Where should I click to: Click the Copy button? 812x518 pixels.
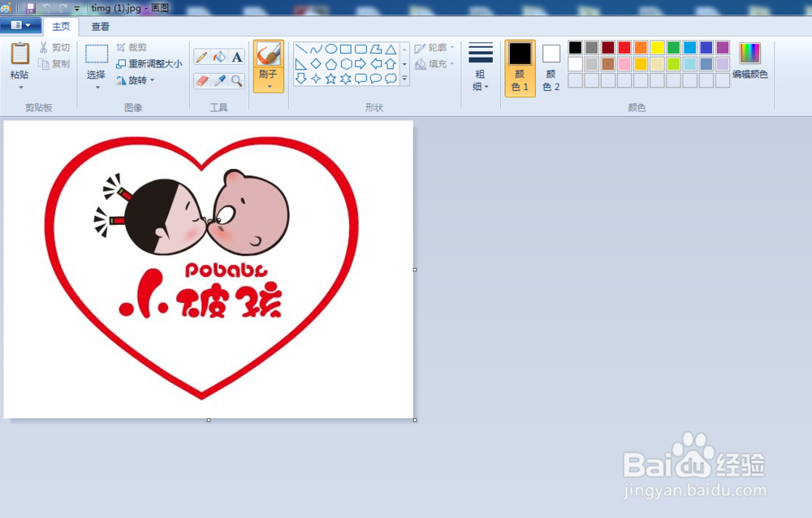pyautogui.click(x=54, y=63)
